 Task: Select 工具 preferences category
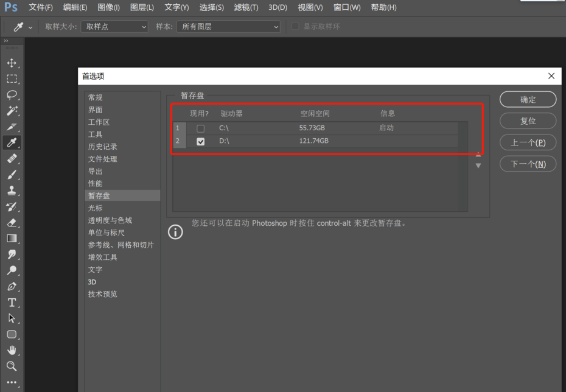pos(122,135)
